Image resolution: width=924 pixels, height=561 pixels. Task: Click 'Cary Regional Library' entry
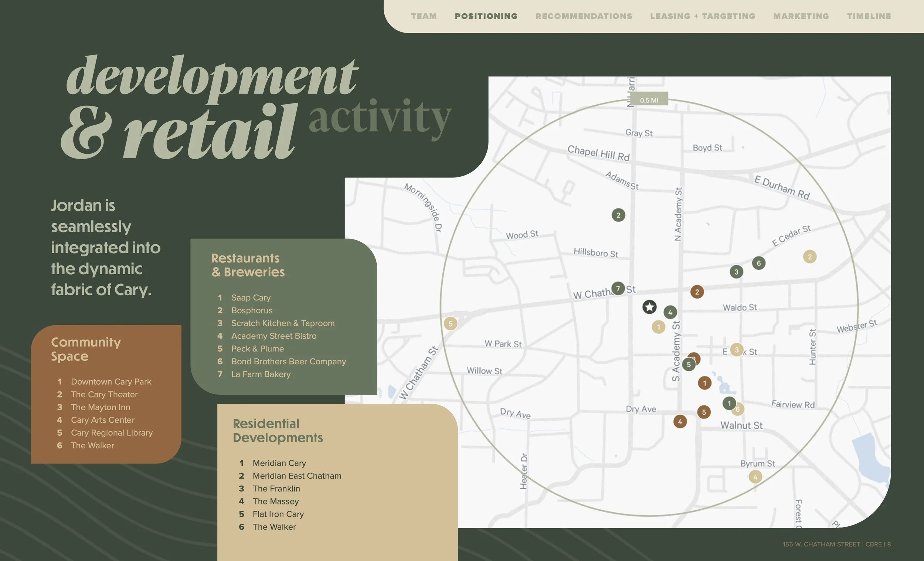point(112,432)
